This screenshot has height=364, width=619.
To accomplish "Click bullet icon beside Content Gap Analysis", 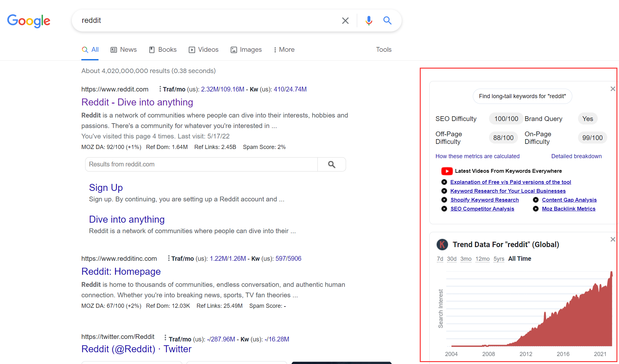I will tap(536, 200).
